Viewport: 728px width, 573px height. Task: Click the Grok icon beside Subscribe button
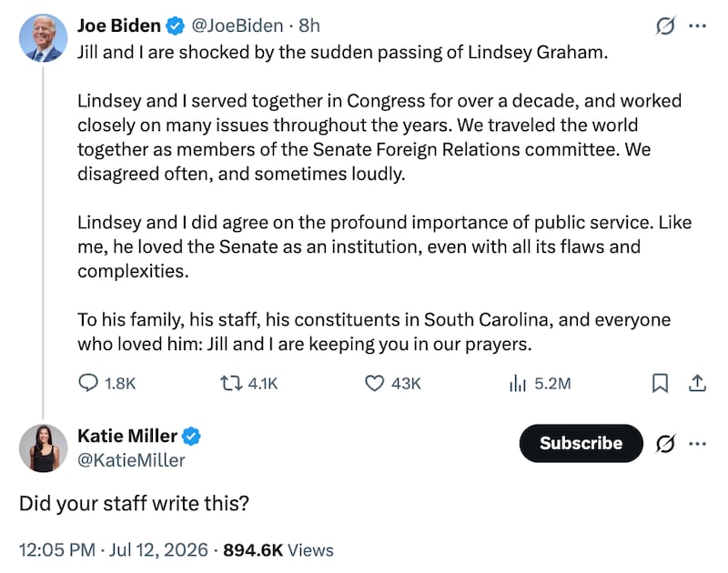[x=665, y=444]
